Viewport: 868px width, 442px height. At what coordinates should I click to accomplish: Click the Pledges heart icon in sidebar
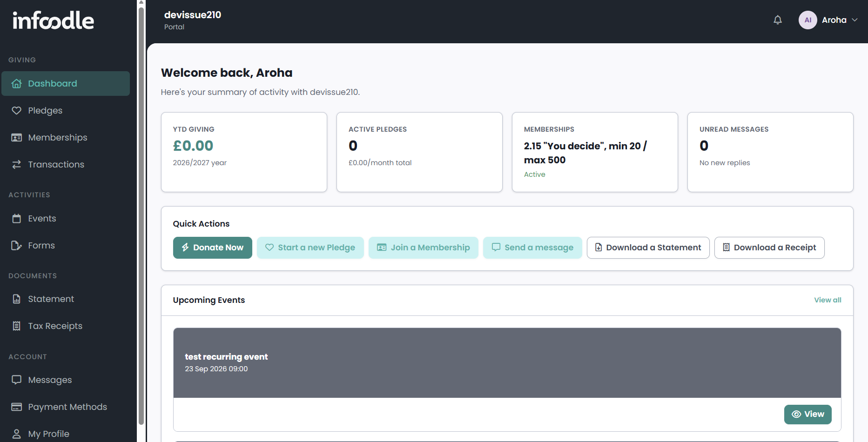(17, 111)
